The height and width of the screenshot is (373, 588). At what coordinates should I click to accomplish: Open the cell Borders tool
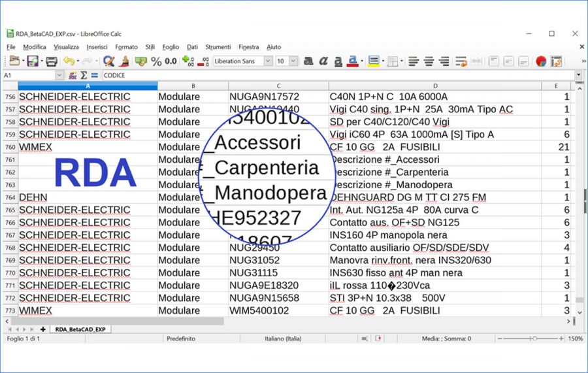click(x=393, y=61)
